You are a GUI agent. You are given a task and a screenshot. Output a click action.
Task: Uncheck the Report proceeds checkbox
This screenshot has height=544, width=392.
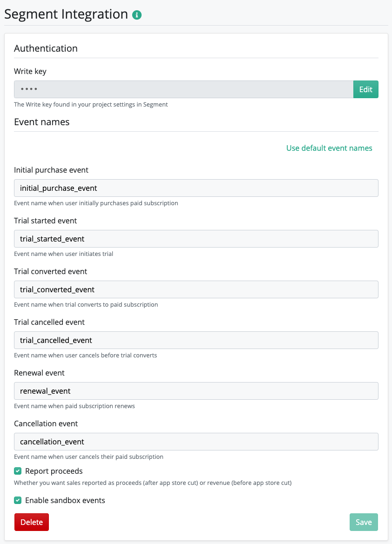click(18, 471)
